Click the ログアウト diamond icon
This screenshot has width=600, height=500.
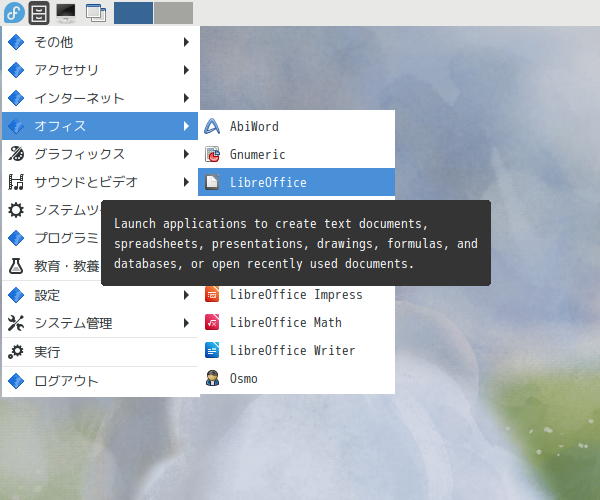pyautogui.click(x=16, y=381)
